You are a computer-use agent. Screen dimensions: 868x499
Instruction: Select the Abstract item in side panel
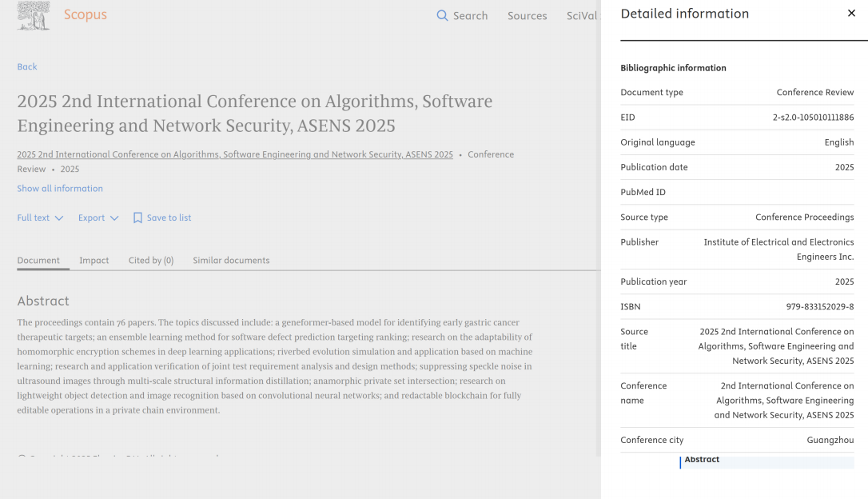pos(702,460)
